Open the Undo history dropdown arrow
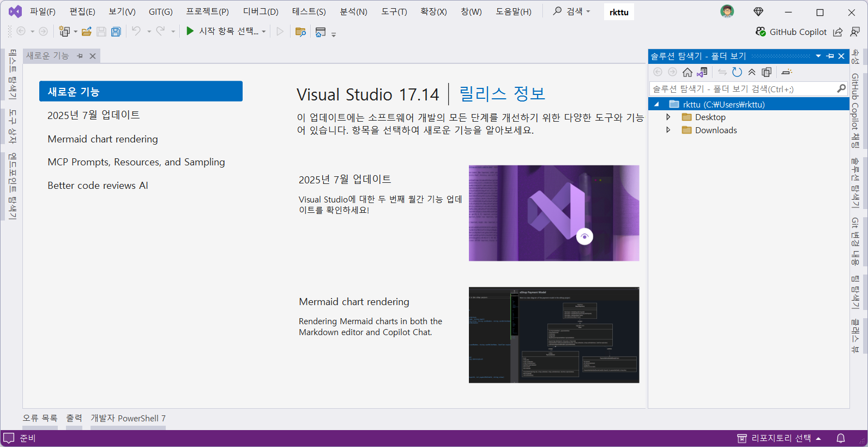868x447 pixels. (149, 32)
